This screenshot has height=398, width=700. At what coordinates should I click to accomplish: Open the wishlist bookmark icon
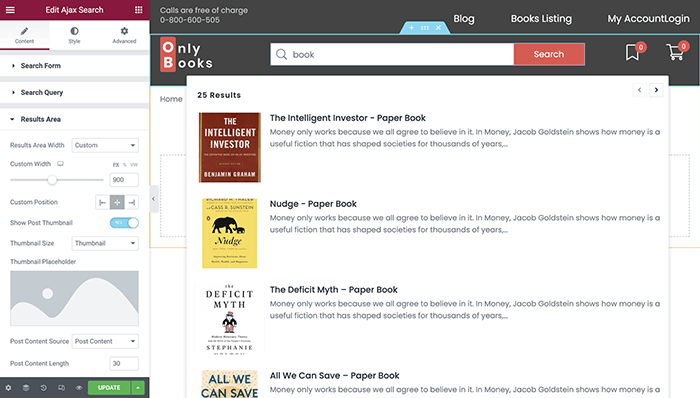point(633,52)
